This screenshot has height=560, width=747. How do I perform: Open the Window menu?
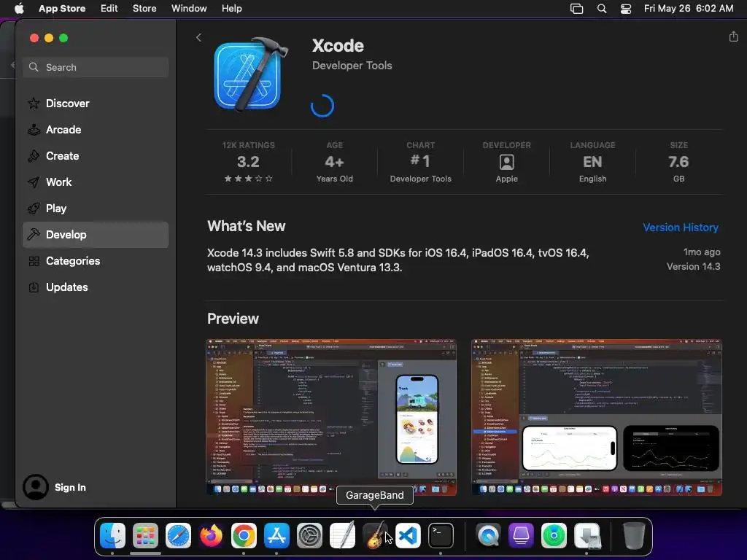(x=189, y=8)
